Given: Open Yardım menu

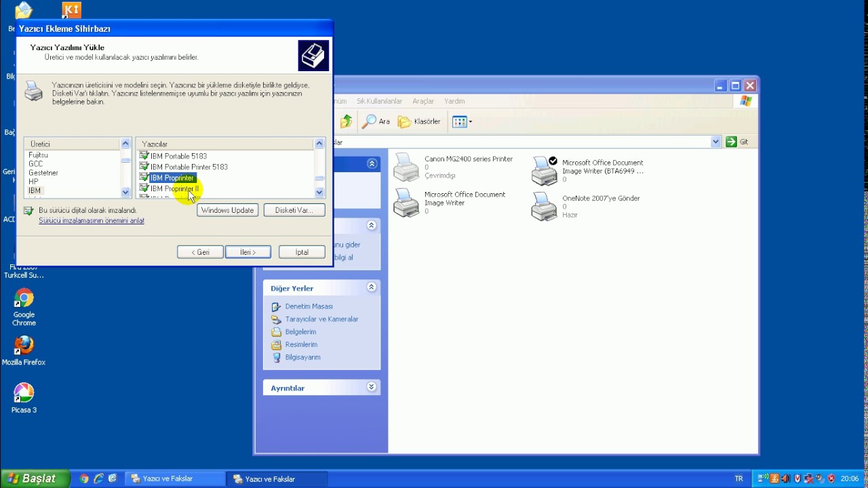Looking at the screenshot, I should coord(454,101).
